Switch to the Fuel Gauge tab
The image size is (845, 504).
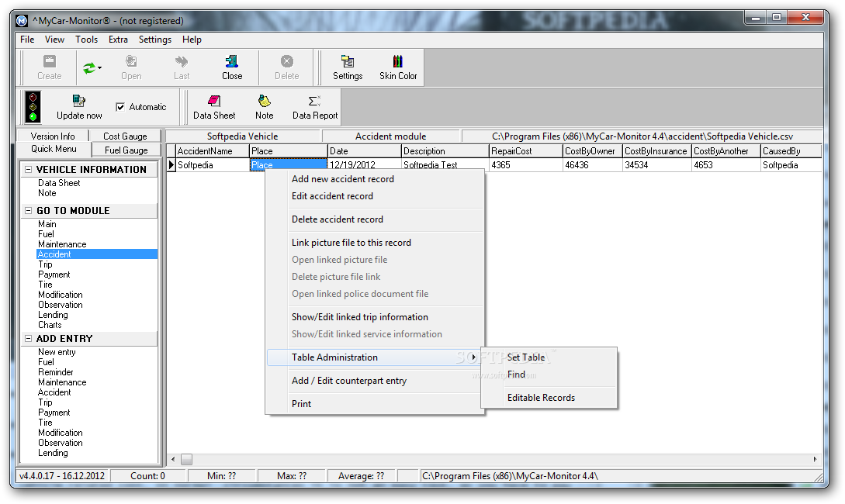click(126, 150)
